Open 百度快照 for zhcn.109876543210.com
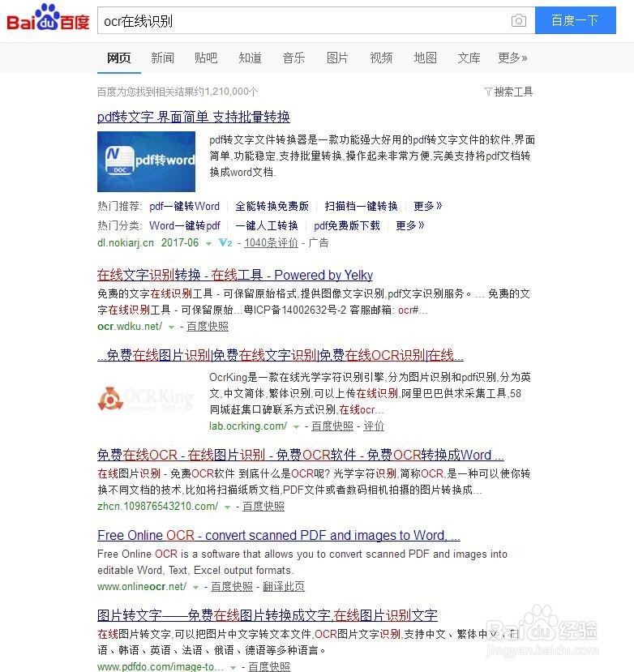 (263, 506)
